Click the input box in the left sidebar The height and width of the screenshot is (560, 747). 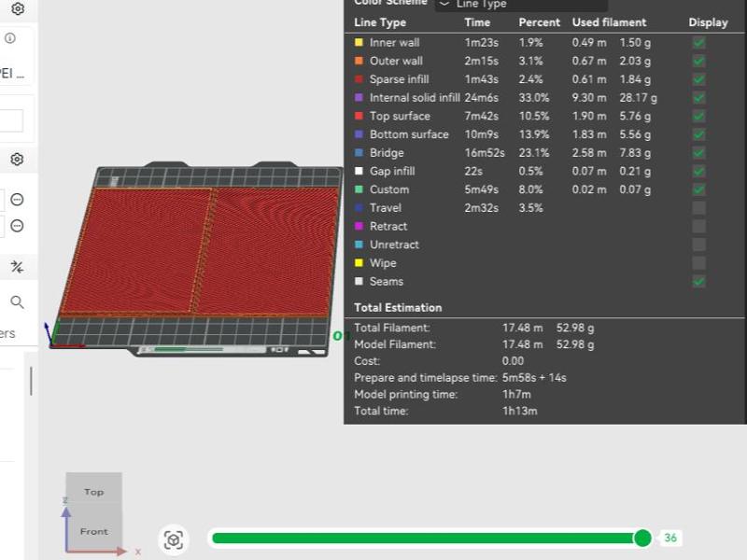[x=10, y=120]
